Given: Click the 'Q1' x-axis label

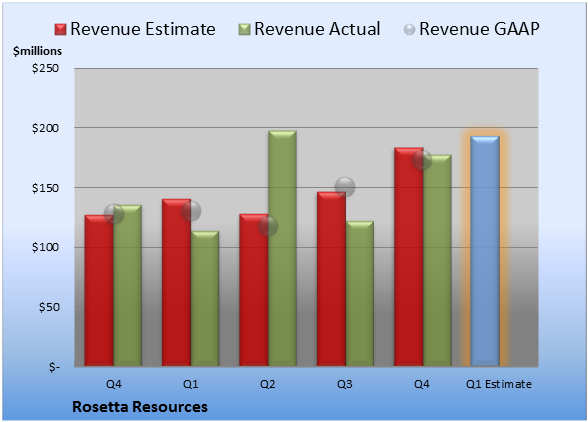Looking at the screenshot, I should (190, 384).
